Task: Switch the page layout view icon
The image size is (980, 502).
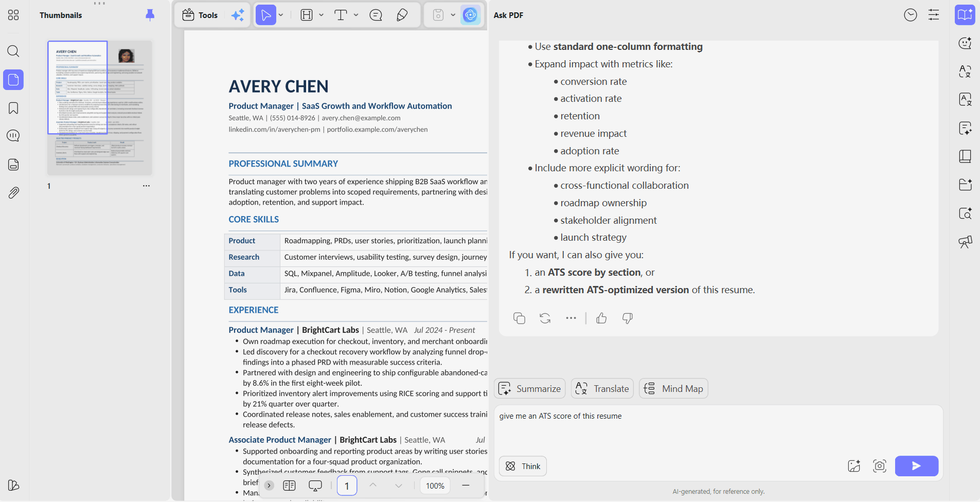Action: pos(290,486)
